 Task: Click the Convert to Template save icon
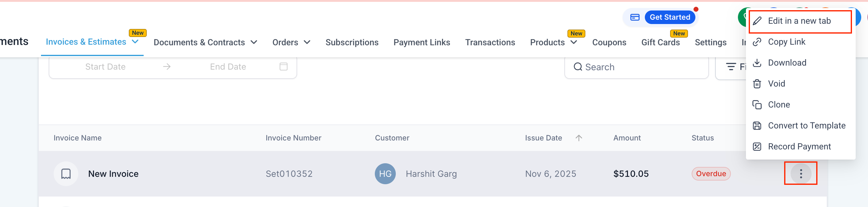click(757, 126)
